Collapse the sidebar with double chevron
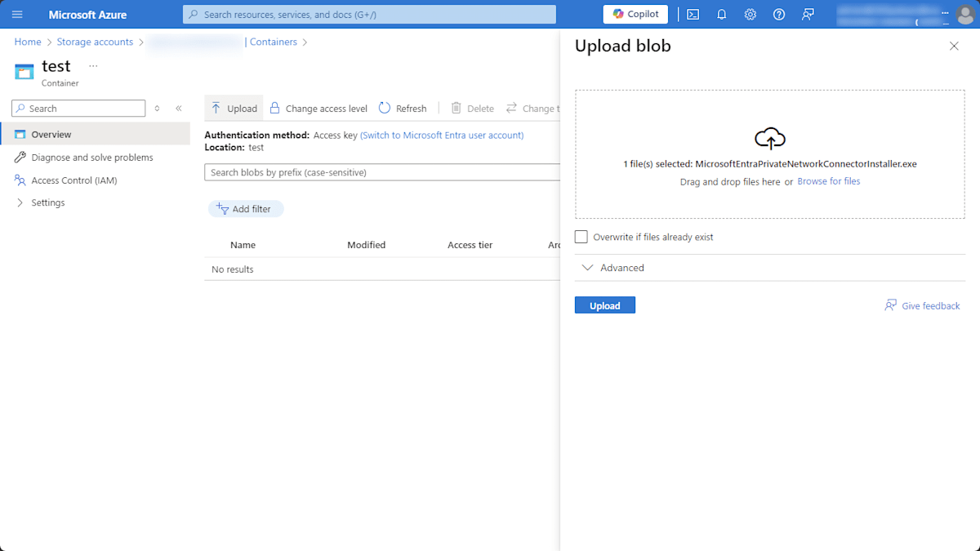 [x=179, y=109]
